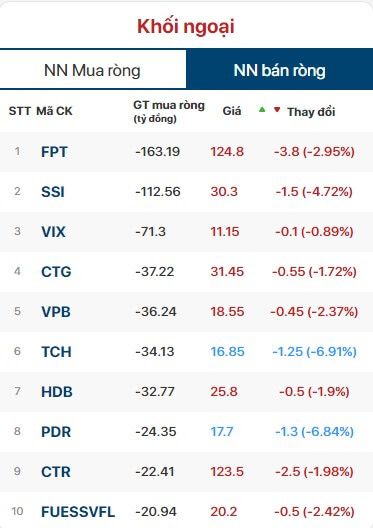Open PDR stock page
Image resolution: width=373 pixels, height=528 pixels.
56,432
